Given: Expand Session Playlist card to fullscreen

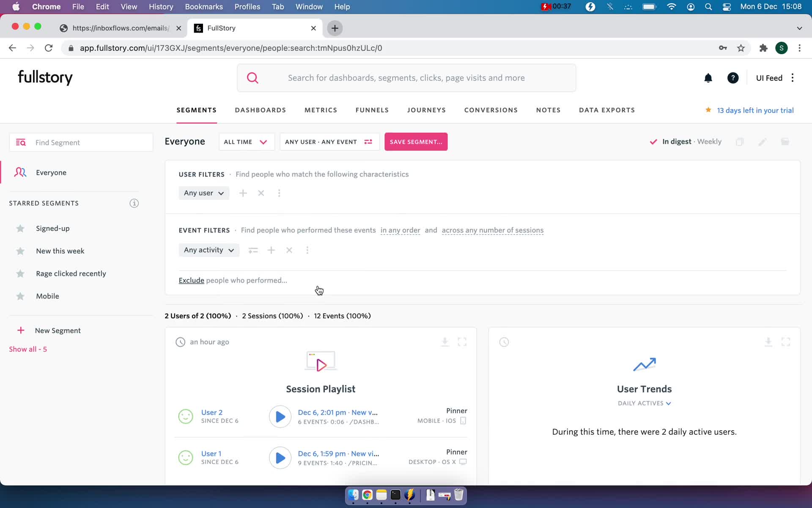Looking at the screenshot, I should pyautogui.click(x=462, y=342).
